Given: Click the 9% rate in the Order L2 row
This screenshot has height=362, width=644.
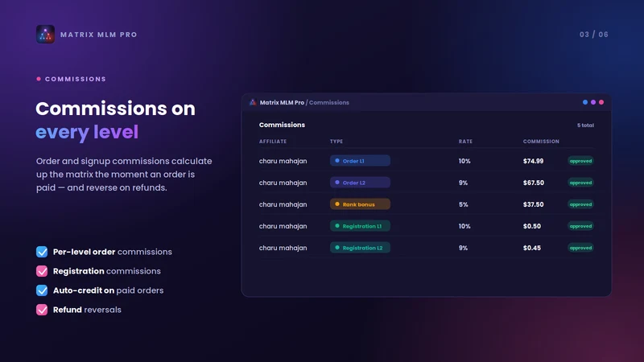Looking at the screenshot, I should [463, 183].
